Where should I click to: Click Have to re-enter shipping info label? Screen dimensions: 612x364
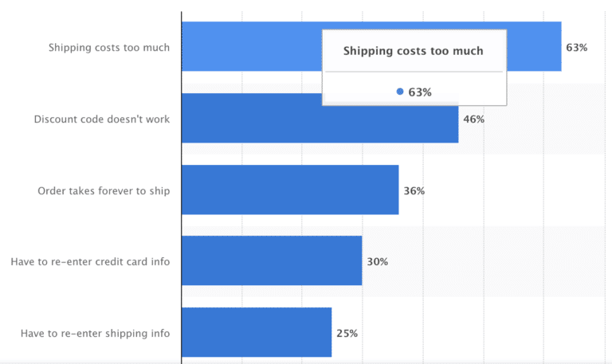click(96, 333)
